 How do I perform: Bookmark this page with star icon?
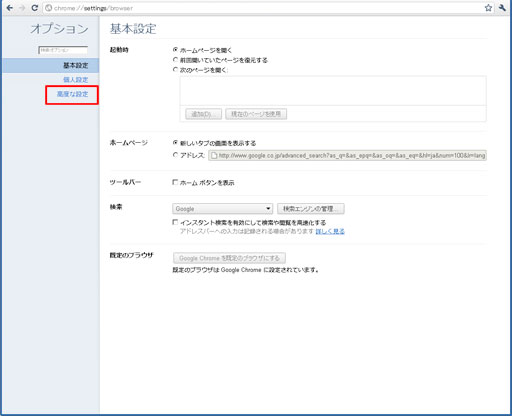pyautogui.click(x=488, y=8)
